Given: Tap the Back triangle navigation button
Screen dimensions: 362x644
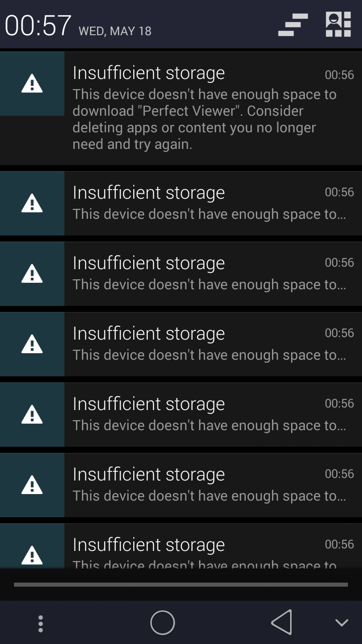Looking at the screenshot, I should [282, 623].
